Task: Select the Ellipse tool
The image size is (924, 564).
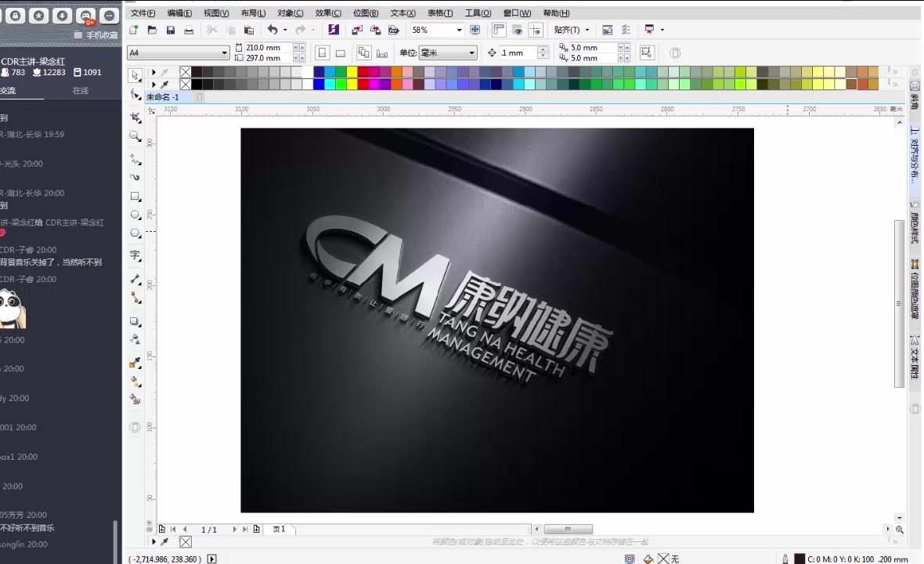Action: (135, 216)
